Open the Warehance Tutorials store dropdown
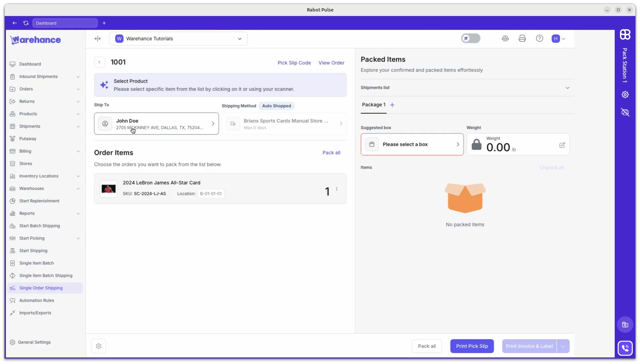 pyautogui.click(x=240, y=38)
